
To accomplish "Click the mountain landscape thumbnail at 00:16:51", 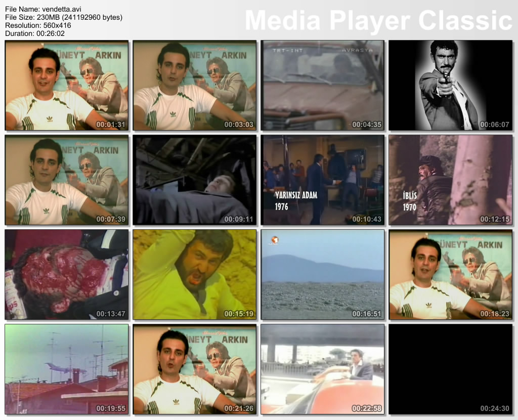I will tap(323, 275).
